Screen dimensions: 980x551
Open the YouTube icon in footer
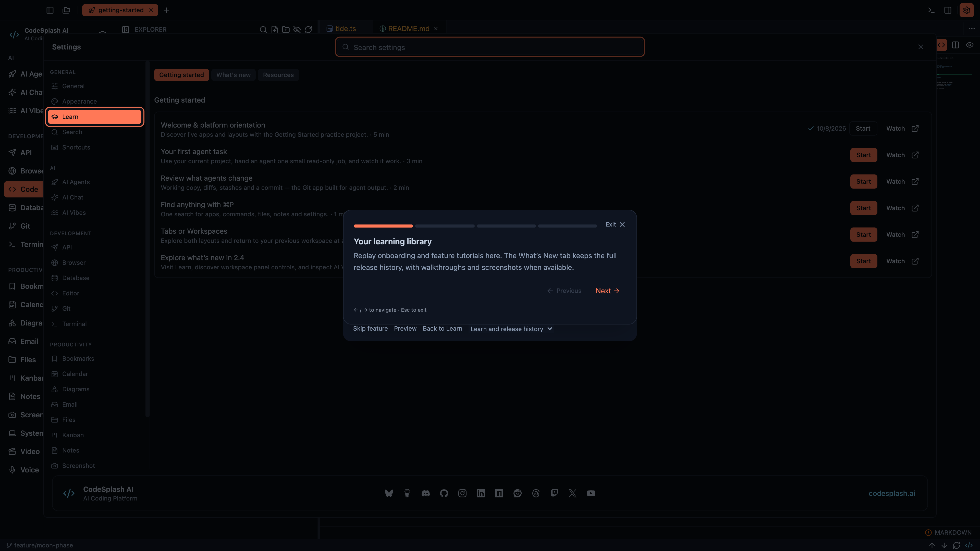591,493
